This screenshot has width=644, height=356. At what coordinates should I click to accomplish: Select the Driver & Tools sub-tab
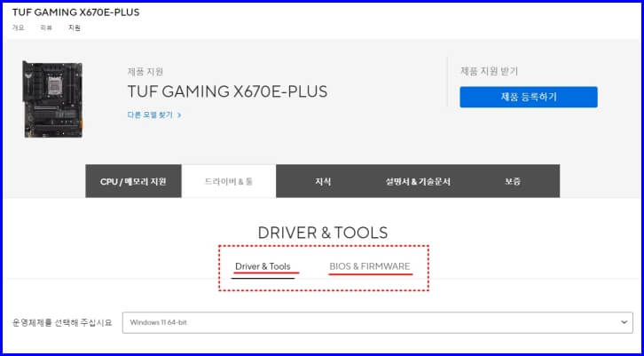click(263, 266)
